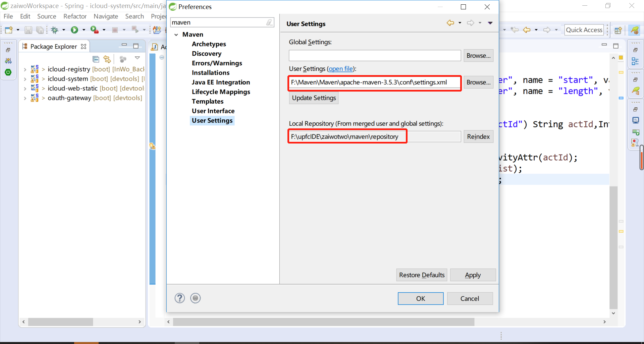644x344 pixels.
Task: Open the Refactor menu
Action: tap(75, 16)
